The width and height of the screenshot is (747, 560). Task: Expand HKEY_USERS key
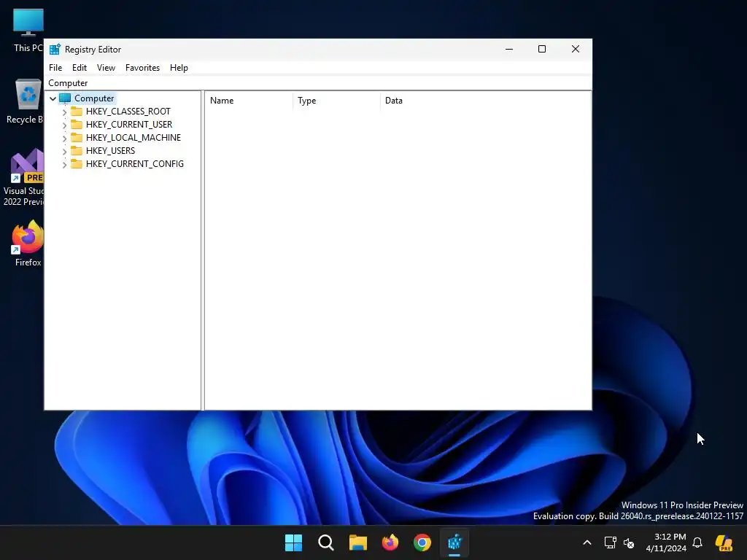64,152
